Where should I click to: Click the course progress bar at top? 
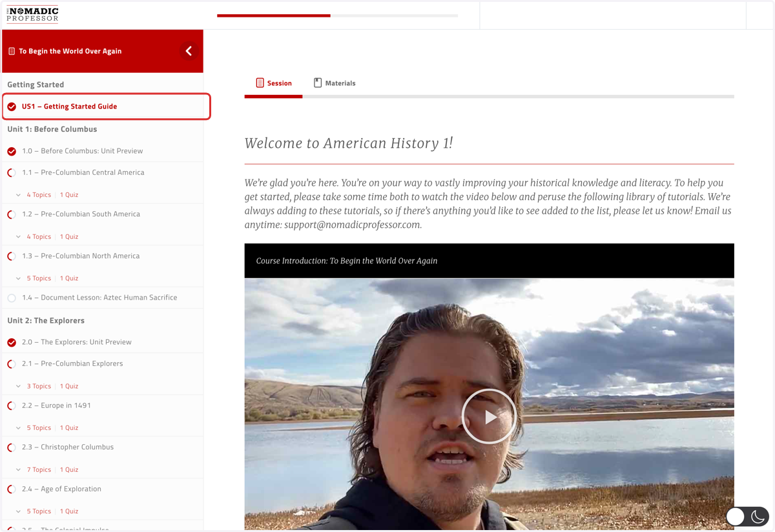click(x=337, y=15)
